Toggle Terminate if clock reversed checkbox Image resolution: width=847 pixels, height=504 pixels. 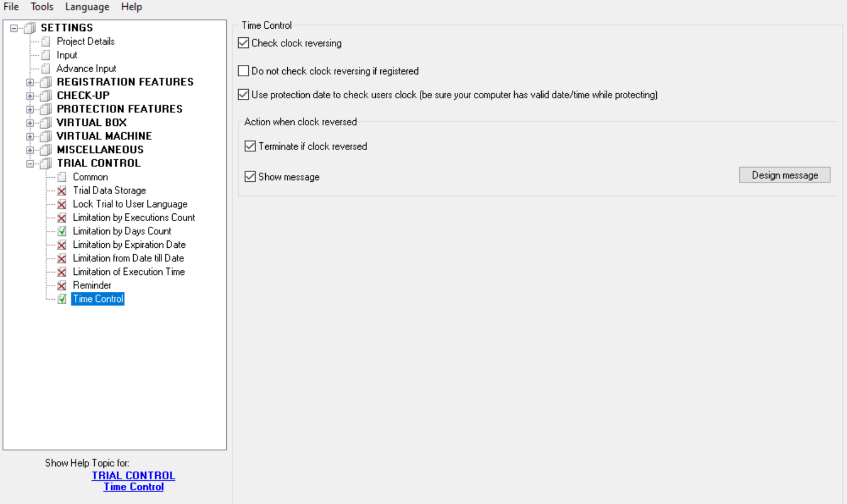pos(251,146)
